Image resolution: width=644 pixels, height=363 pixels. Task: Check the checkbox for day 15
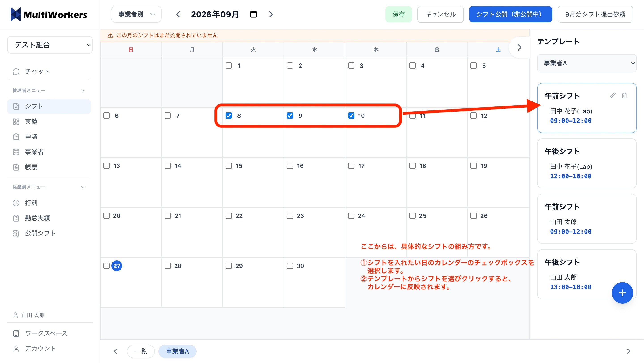tap(229, 166)
